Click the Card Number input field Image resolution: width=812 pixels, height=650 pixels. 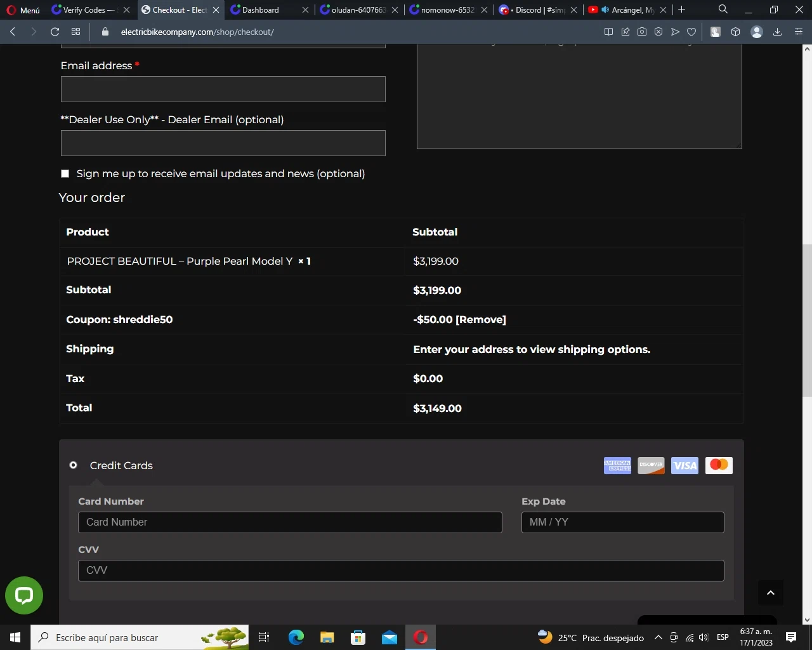(290, 522)
